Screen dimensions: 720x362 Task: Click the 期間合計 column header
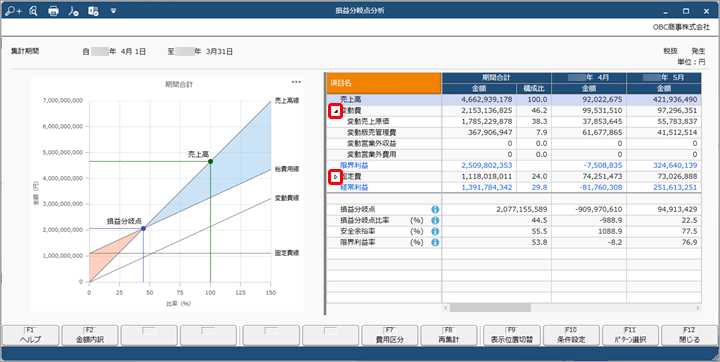pos(496,78)
